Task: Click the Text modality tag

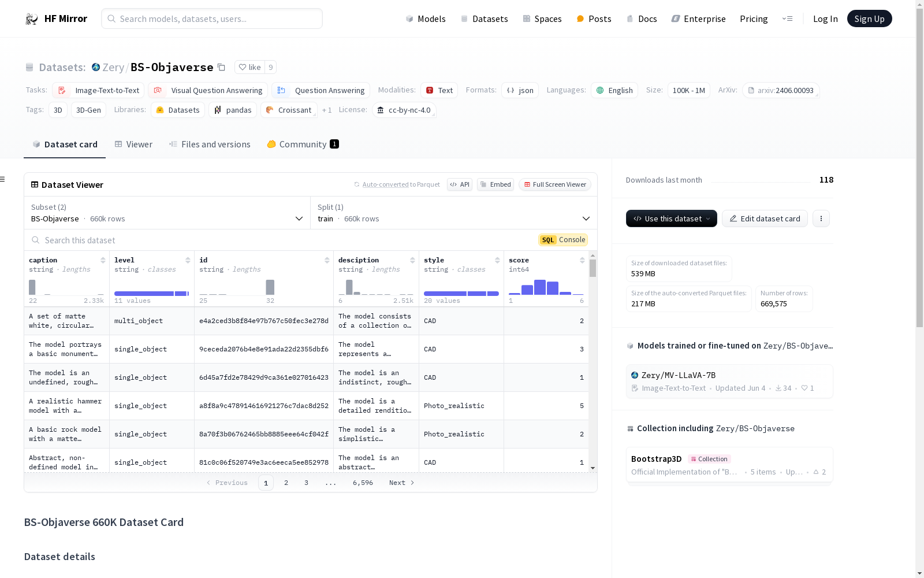Action: [x=439, y=90]
